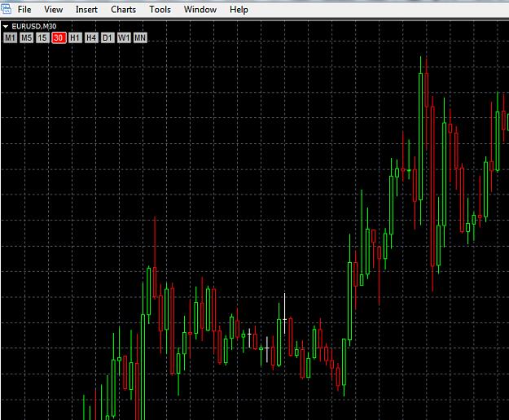
Task: Switch to the W1 weekly timeframe
Action: (x=124, y=38)
